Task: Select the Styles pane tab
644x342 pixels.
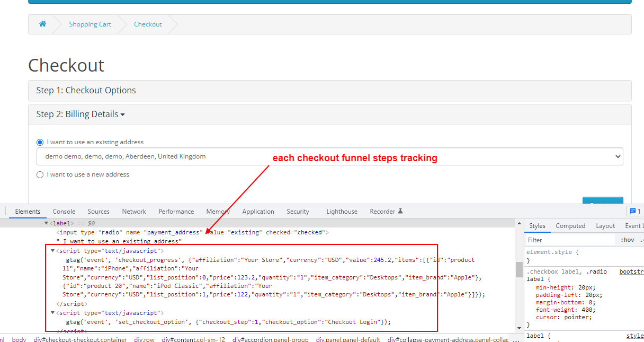Action: click(x=537, y=226)
